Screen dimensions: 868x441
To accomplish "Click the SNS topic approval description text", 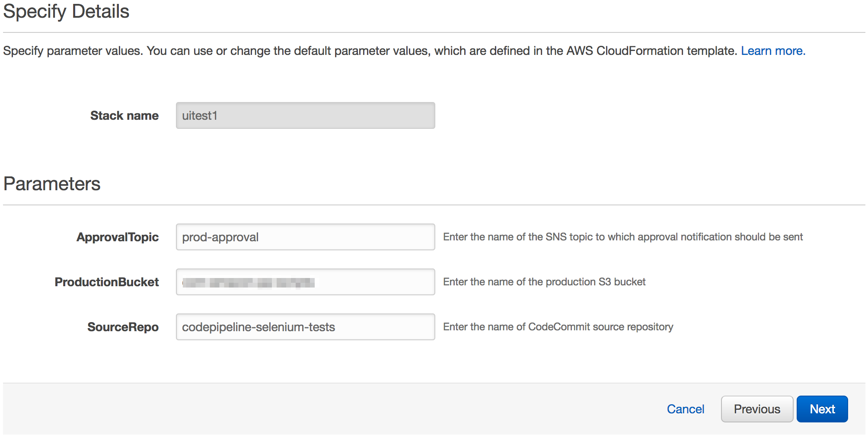I will (x=622, y=237).
